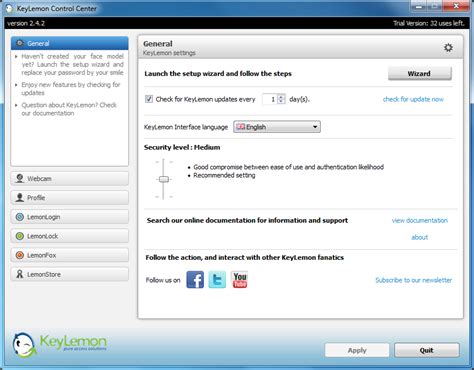Click Subscribe to our newsletter link
474x370 pixels.
(x=414, y=280)
